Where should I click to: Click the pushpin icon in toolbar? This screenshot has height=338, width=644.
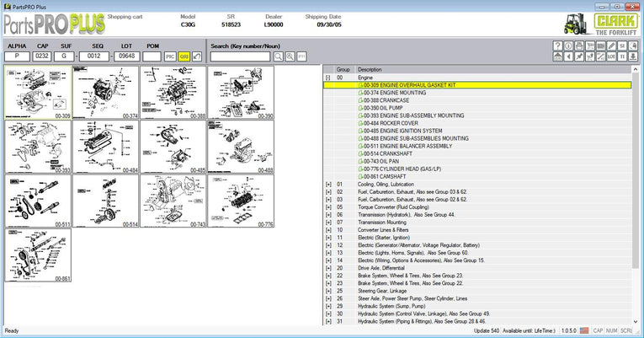click(579, 56)
